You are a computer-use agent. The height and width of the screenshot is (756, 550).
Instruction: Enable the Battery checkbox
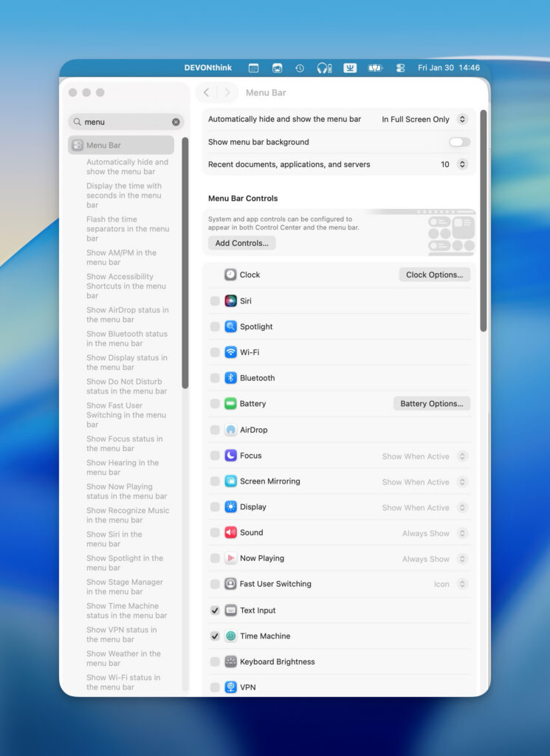pos(215,404)
